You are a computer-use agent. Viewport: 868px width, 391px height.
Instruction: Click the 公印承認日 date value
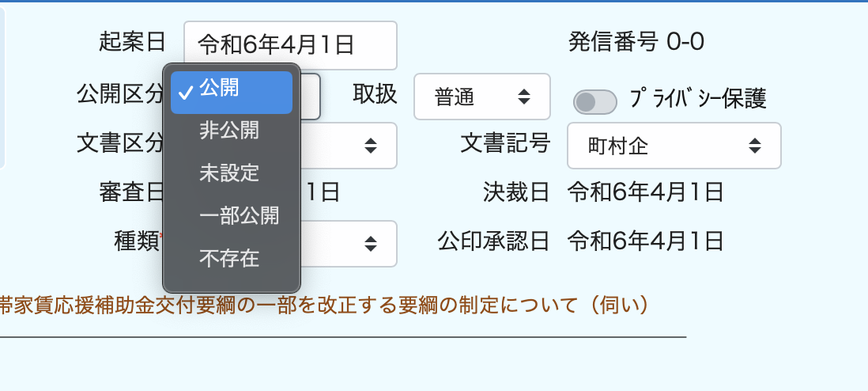point(645,241)
